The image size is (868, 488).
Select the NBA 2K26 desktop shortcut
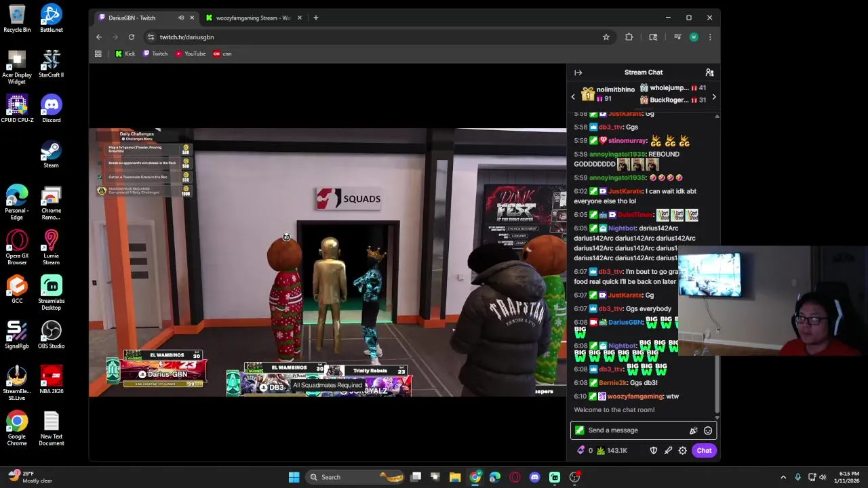pos(51,380)
